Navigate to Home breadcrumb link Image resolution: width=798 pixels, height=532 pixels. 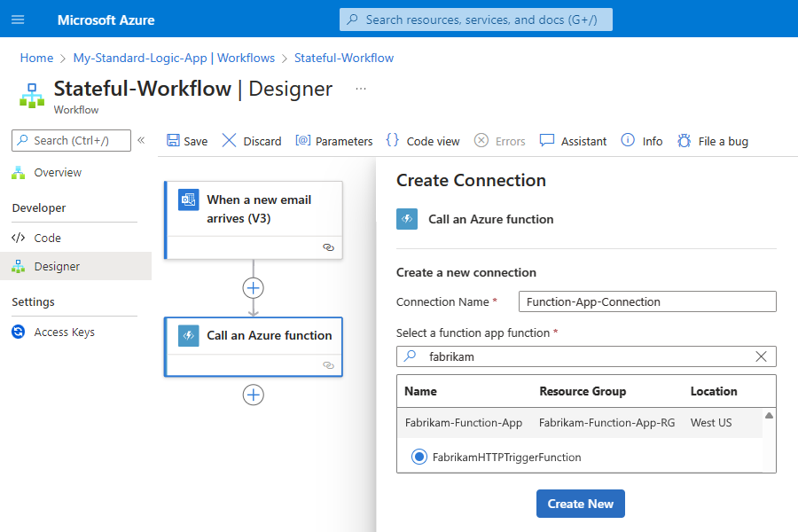coord(36,58)
